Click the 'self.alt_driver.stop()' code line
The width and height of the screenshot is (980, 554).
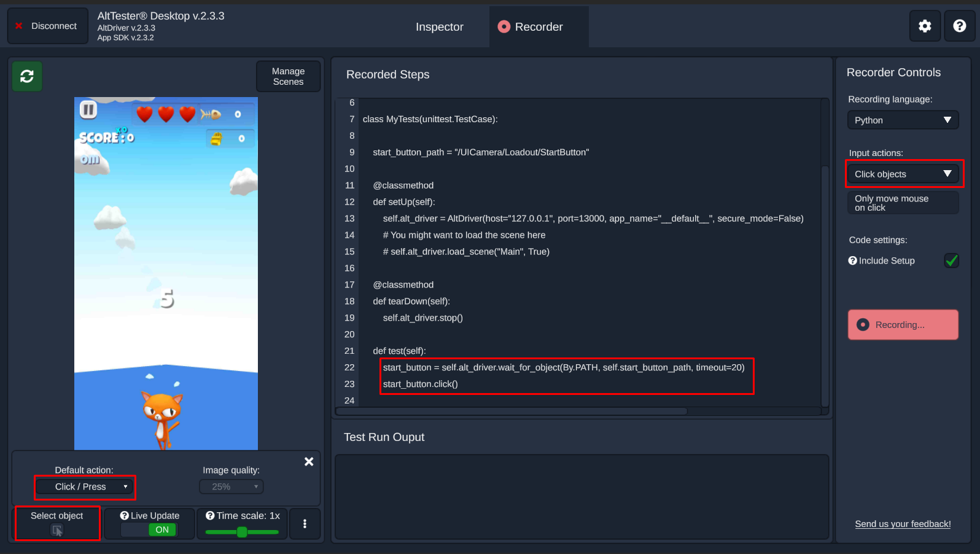[x=423, y=318]
